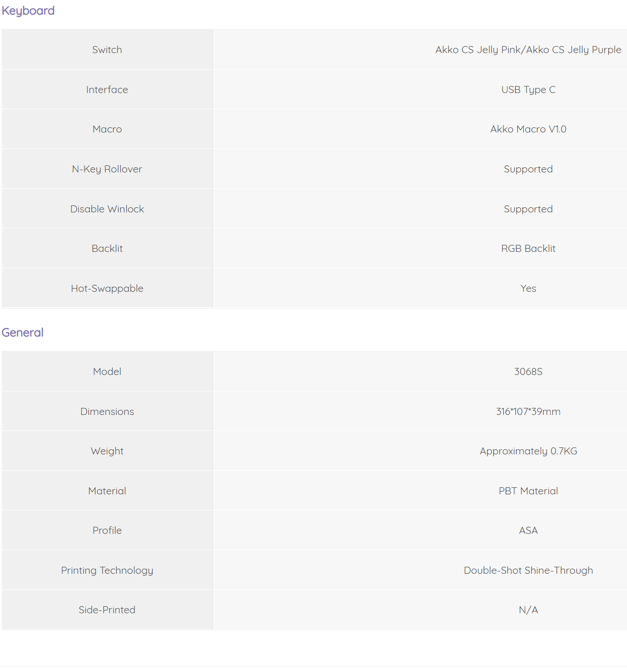The image size is (627, 672).
Task: Select the N-Key Rollover label
Action: coord(107,169)
